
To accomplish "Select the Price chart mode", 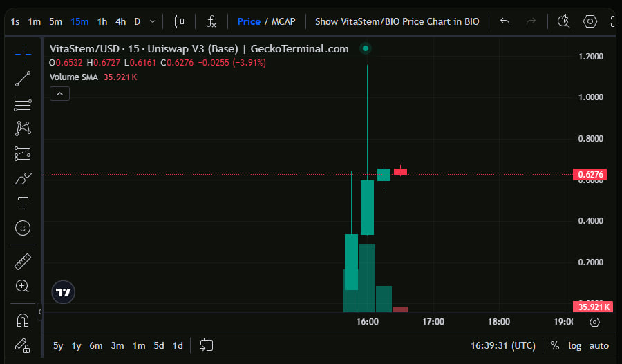I will 249,21.
